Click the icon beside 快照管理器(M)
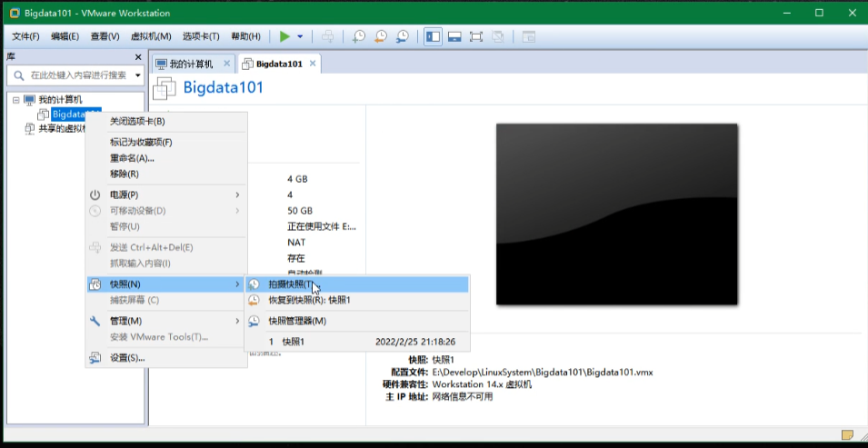Screen dimensions: 868x448 [254, 321]
